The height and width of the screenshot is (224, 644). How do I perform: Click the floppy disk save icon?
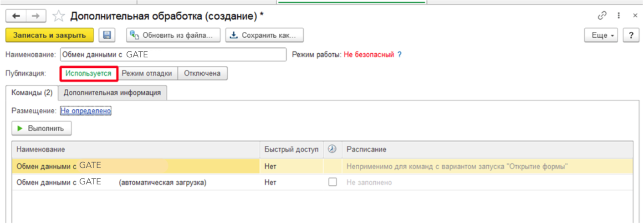tap(107, 35)
